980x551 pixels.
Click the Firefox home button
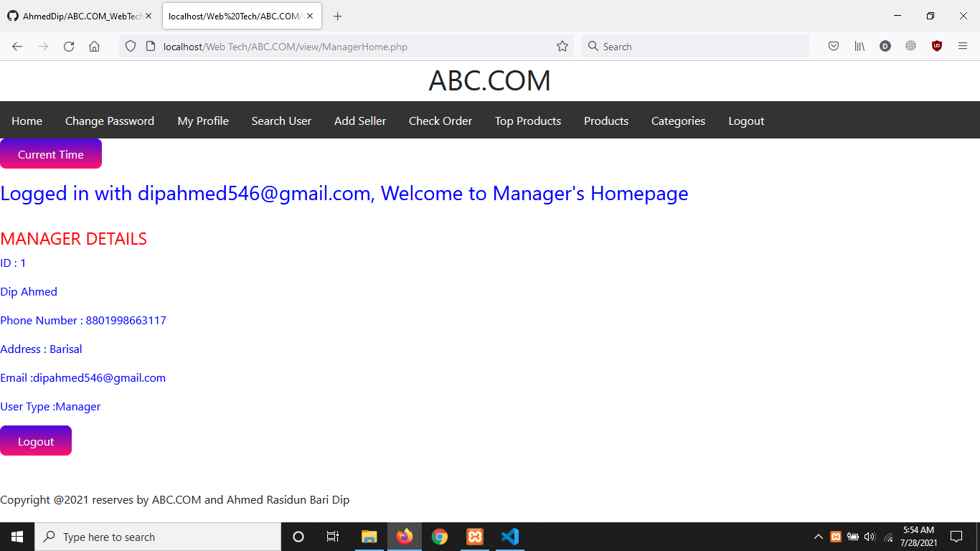(x=94, y=46)
